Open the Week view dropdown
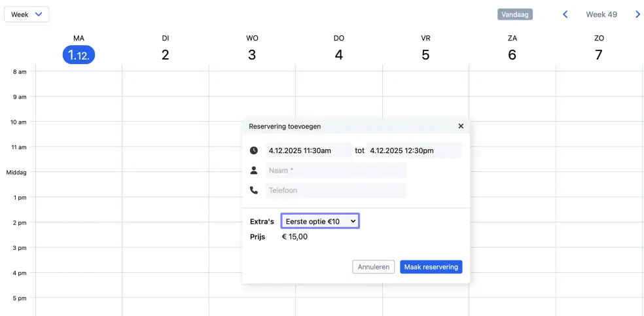The width and height of the screenshot is (644, 316). (27, 14)
